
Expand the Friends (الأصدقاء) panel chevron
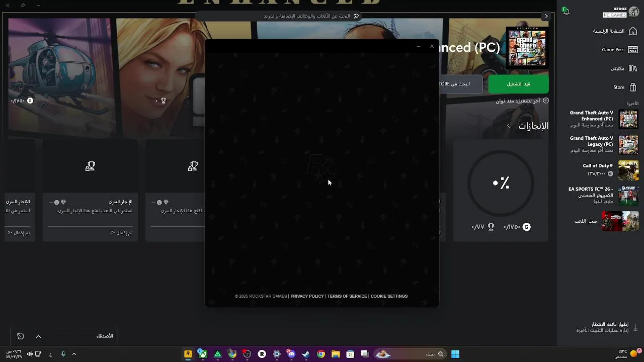pyautogui.click(x=38, y=336)
